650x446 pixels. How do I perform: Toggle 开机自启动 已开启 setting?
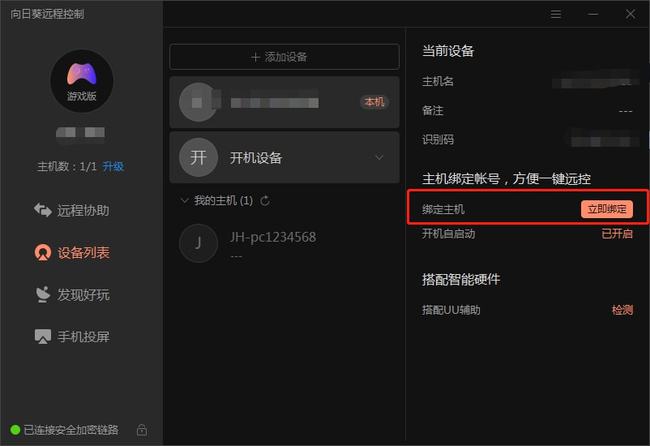617,234
